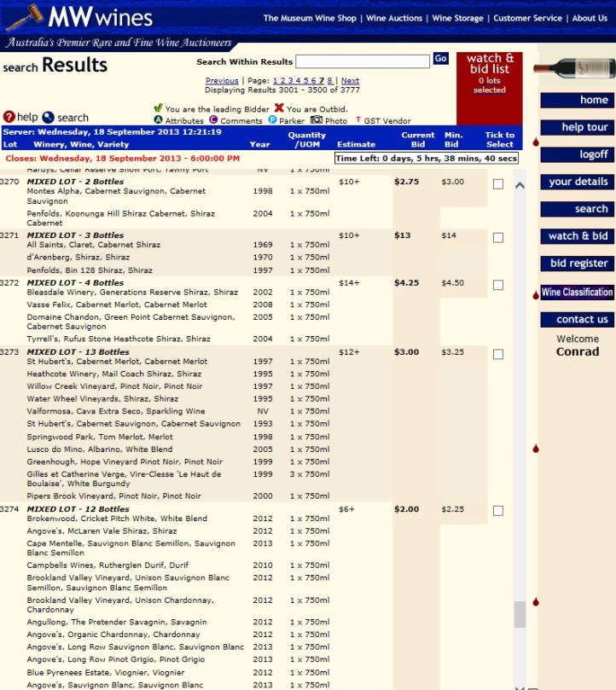Click the $14 minimum bid value
The image size is (616, 690).
pos(449,235)
